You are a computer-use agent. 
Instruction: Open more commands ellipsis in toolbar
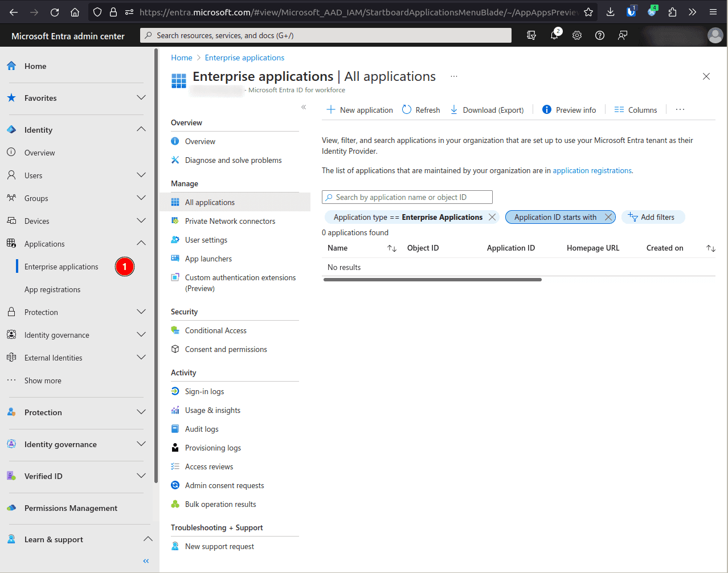[680, 110]
